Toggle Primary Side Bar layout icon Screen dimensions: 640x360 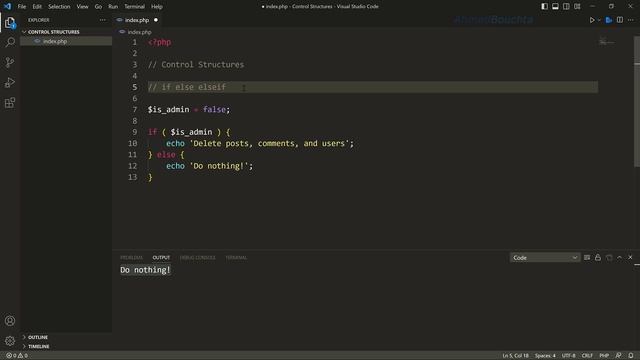tap(544, 7)
